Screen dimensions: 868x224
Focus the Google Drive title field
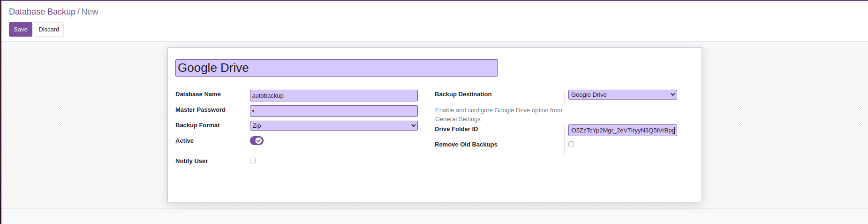(336, 68)
